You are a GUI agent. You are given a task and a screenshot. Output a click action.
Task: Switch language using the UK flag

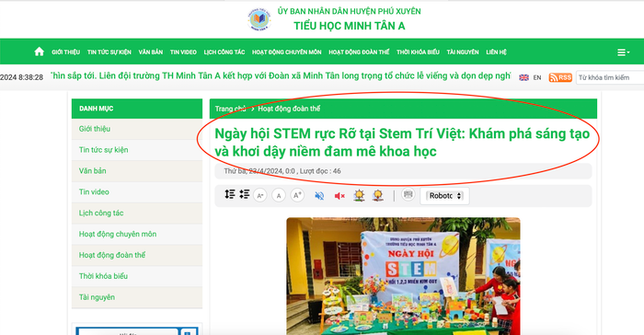click(523, 77)
